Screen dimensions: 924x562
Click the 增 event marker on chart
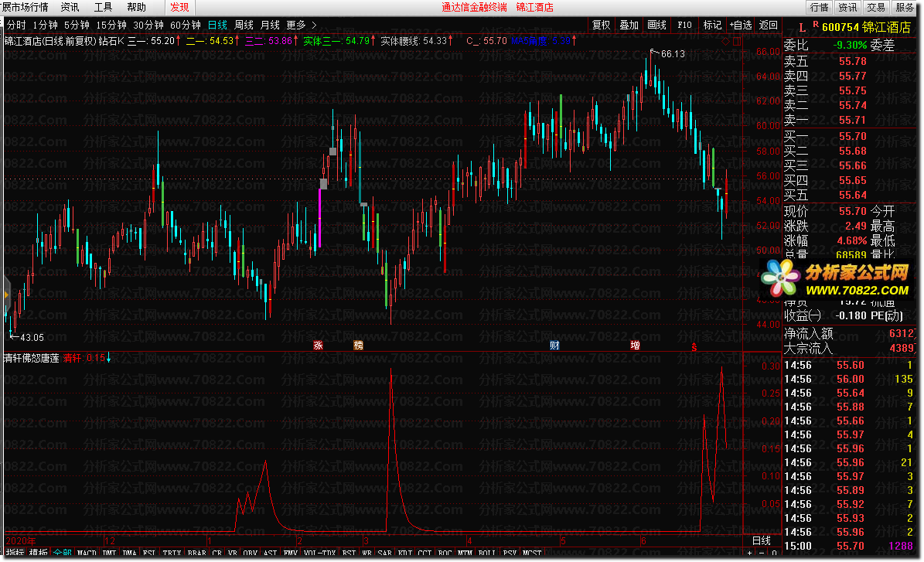(636, 346)
